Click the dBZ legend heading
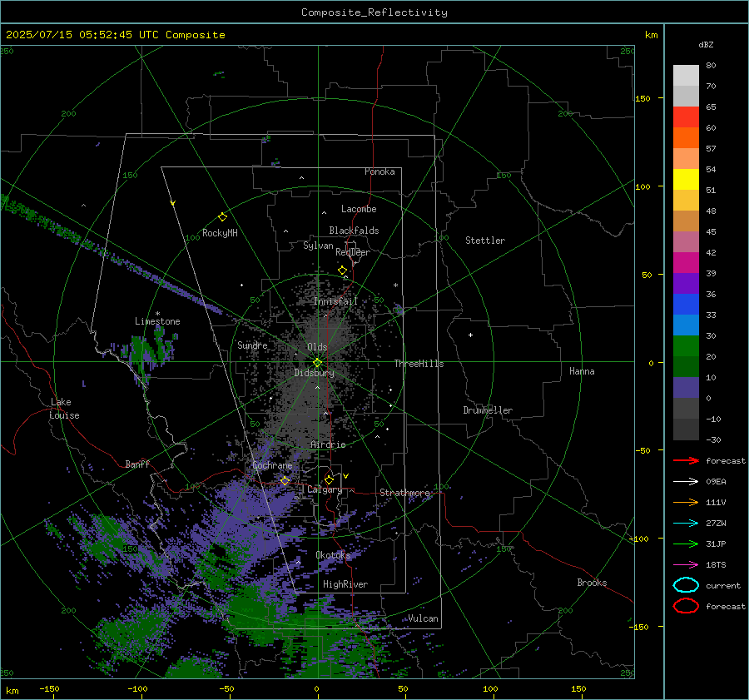The width and height of the screenshot is (749, 700). pos(706,44)
